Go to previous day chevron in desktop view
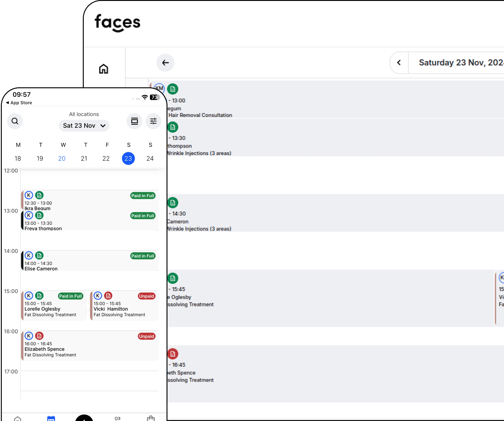The width and height of the screenshot is (504, 421). [x=399, y=63]
